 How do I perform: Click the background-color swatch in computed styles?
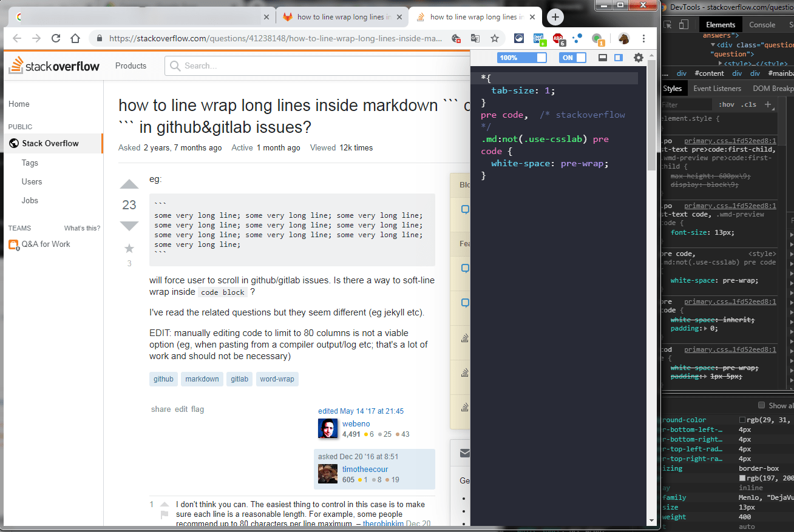tap(742, 420)
